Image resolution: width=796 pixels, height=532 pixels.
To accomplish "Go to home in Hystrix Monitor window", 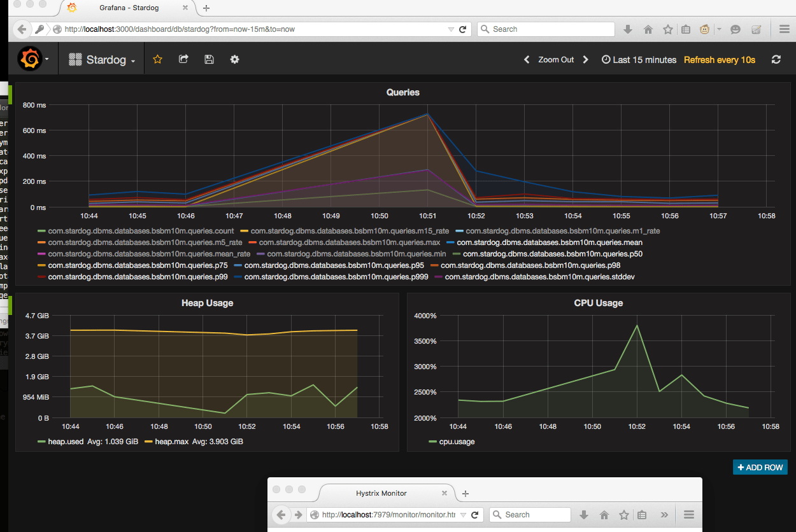I will coord(604,515).
